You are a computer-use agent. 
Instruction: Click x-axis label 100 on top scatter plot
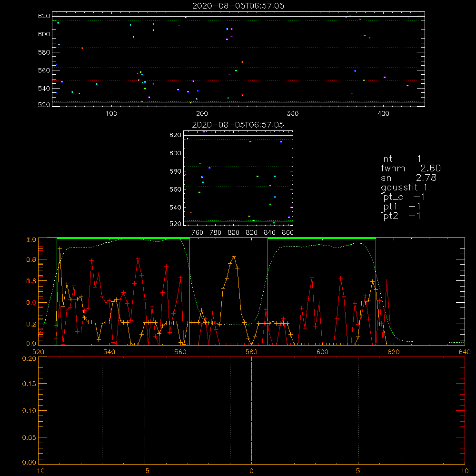click(111, 114)
